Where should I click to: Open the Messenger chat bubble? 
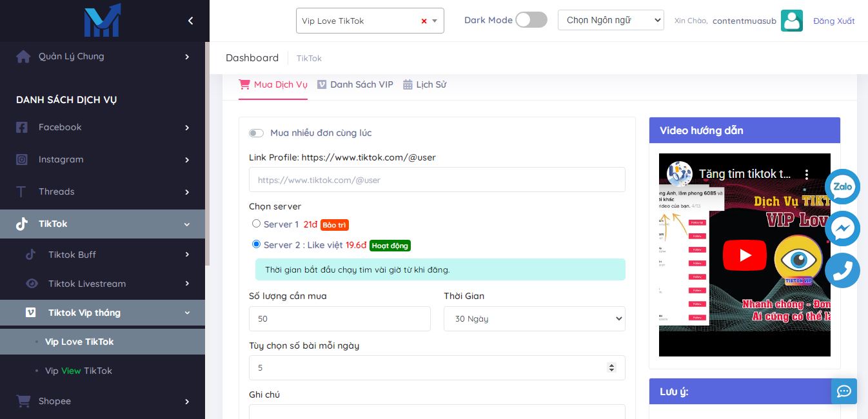[x=843, y=228]
